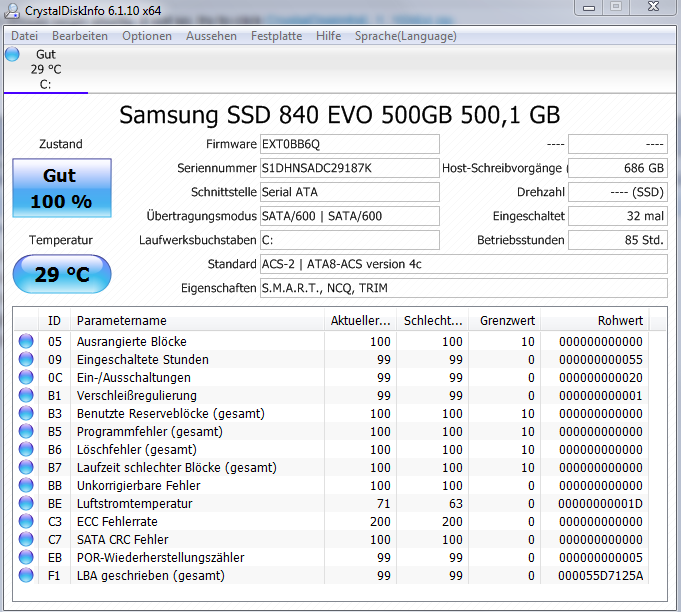Screen dimensions: 681x612
Task: Click status orb of Unkorrigierbare Fehler row
Action: pos(26,485)
